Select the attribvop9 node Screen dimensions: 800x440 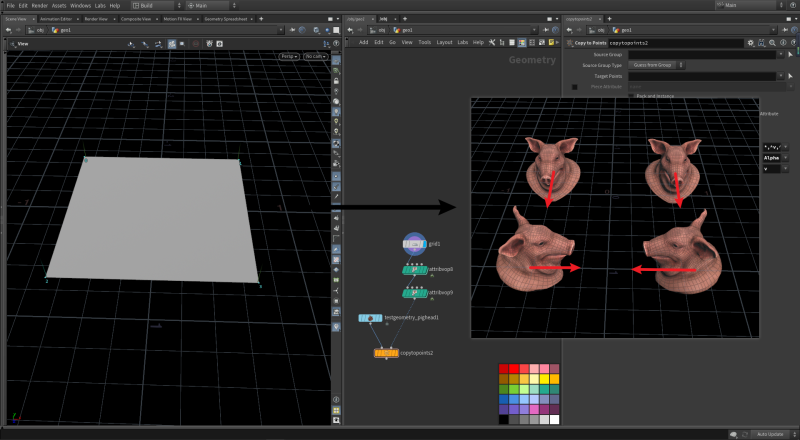click(x=414, y=292)
